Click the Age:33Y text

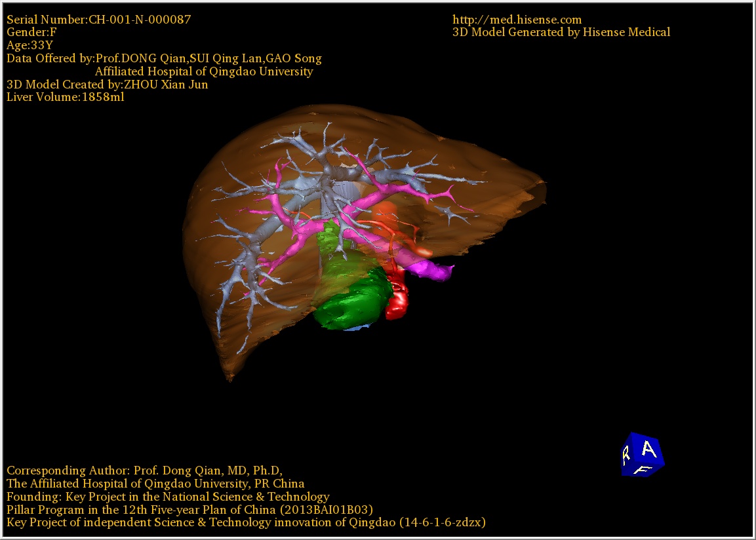click(30, 45)
